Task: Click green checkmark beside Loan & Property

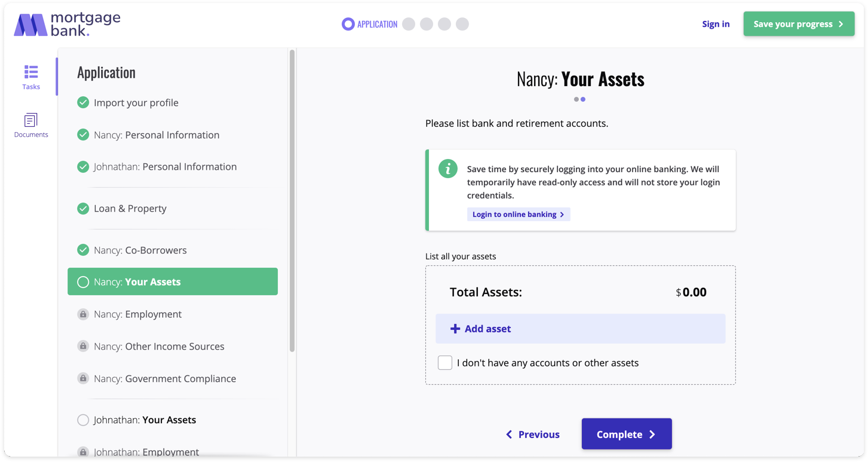Action: [x=83, y=209]
